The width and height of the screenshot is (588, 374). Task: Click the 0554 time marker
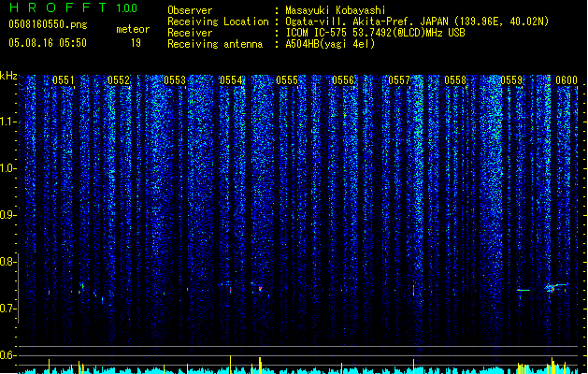231,80
